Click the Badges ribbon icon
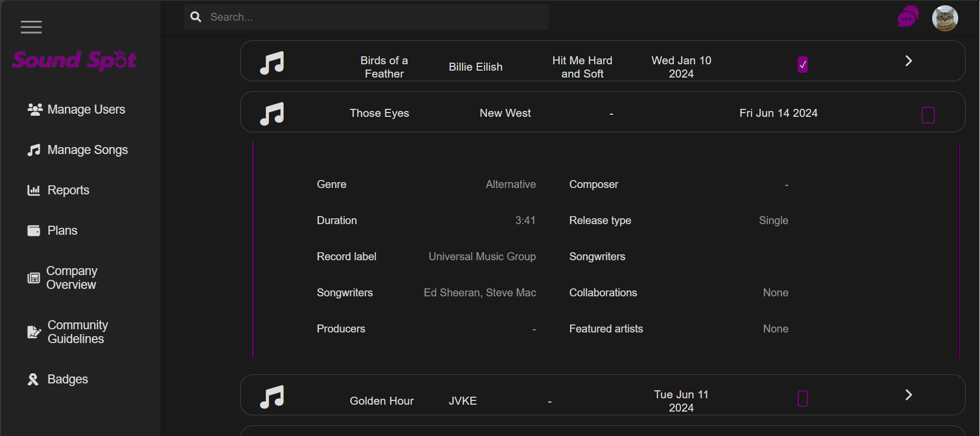 33,379
